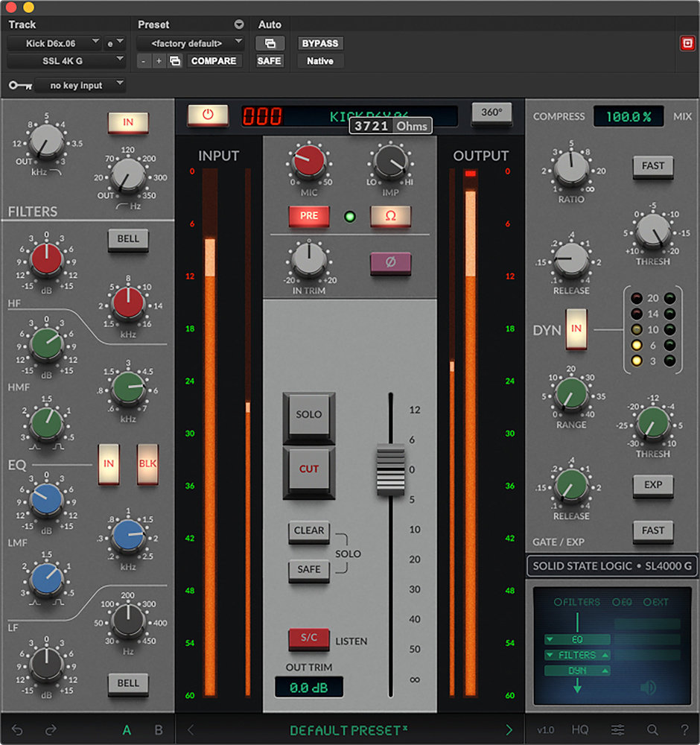Click the DEFAULT PRESET name
Image resolution: width=700 pixels, height=745 pixels.
[349, 730]
